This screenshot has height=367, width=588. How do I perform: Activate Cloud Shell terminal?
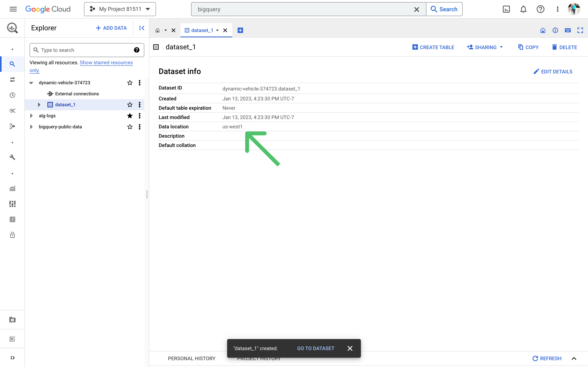tap(506, 9)
